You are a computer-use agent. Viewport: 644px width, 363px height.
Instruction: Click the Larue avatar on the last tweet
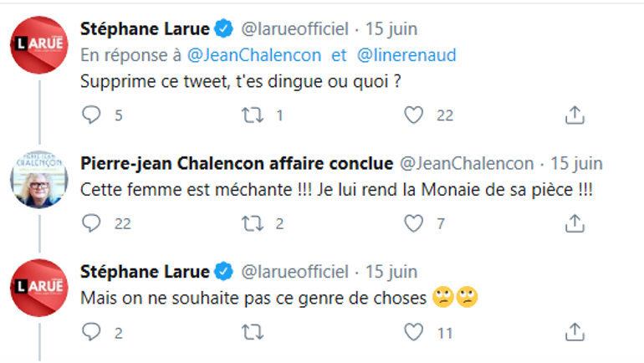pyautogui.click(x=38, y=289)
